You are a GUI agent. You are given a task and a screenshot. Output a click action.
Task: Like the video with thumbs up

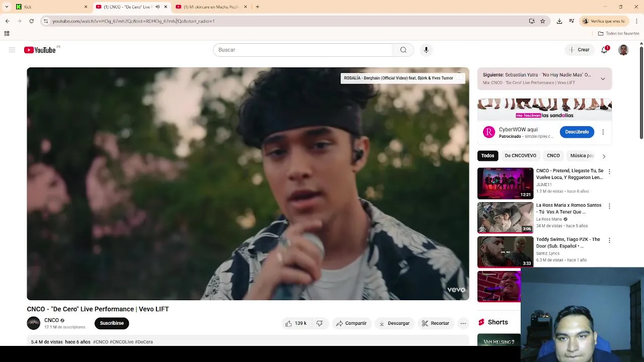pyautogui.click(x=296, y=323)
